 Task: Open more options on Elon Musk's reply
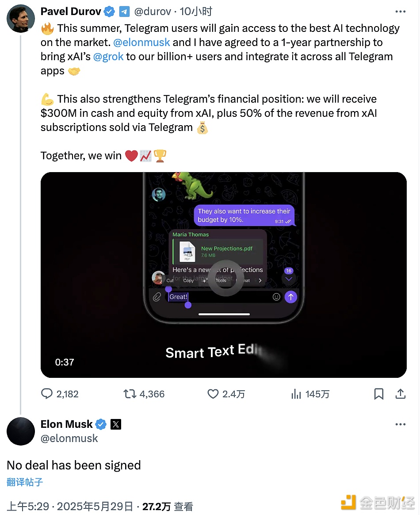tap(400, 424)
